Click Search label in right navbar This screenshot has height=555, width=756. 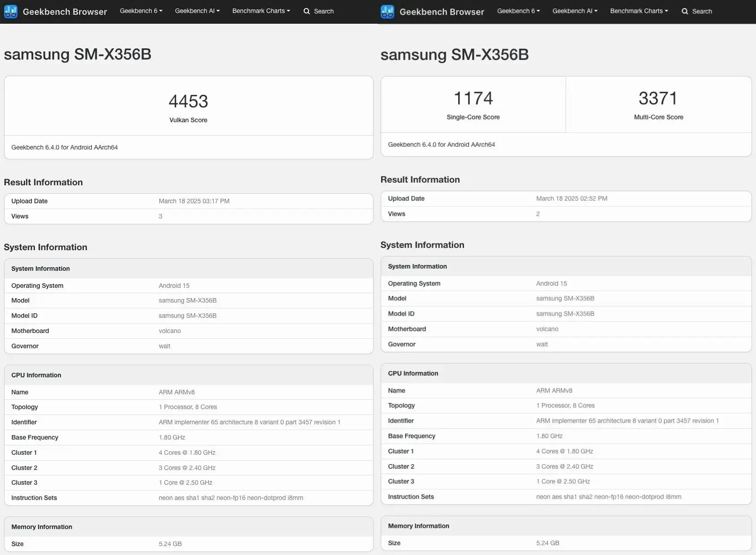coord(702,12)
